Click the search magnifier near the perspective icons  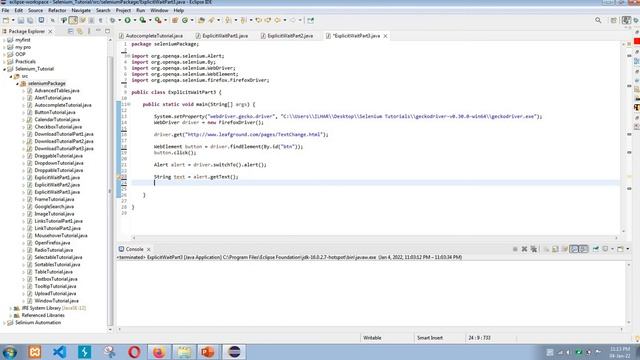598,20
